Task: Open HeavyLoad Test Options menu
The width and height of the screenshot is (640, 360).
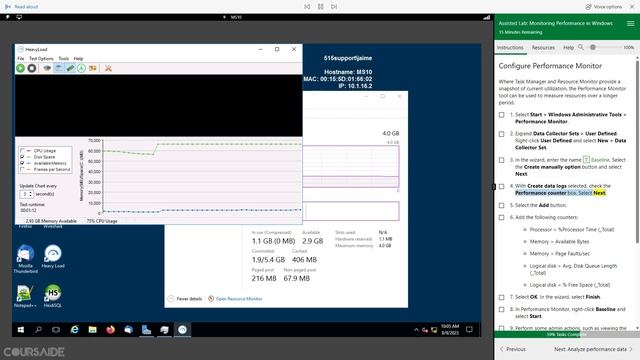Action: point(41,59)
